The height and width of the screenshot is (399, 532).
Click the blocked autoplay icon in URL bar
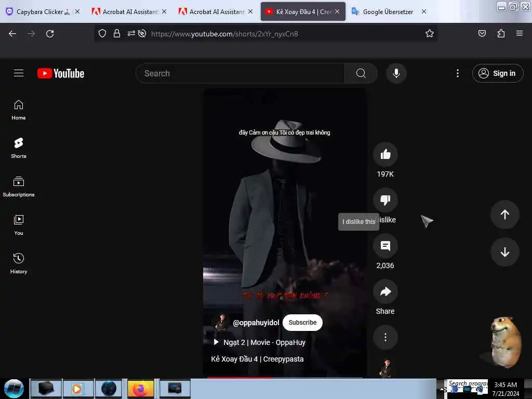[x=142, y=33]
